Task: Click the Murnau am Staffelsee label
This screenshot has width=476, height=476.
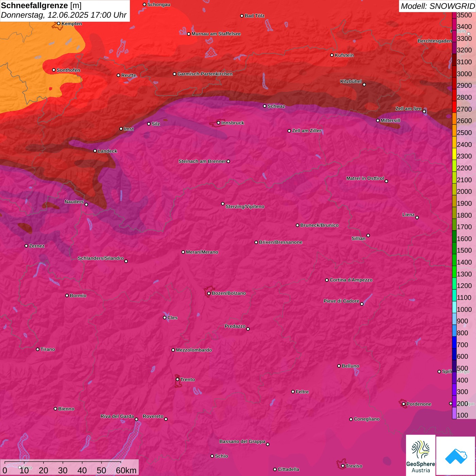Action: coord(216,34)
